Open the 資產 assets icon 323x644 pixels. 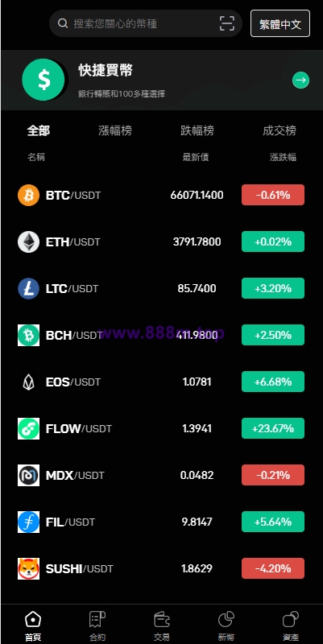tap(291, 619)
